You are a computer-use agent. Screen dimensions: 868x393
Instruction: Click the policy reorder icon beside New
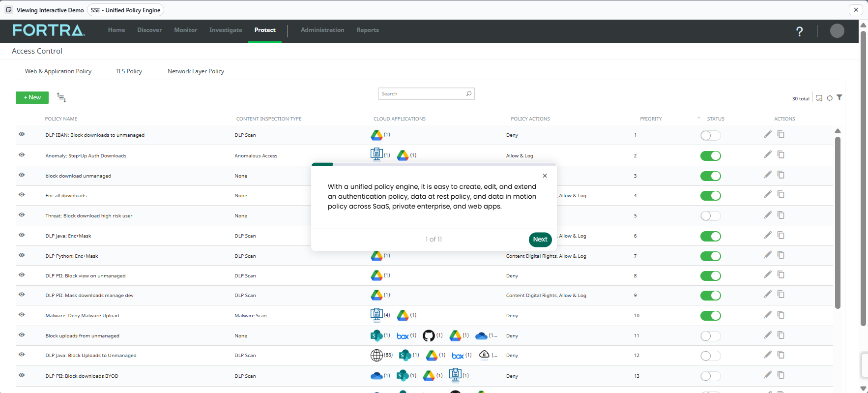61,97
